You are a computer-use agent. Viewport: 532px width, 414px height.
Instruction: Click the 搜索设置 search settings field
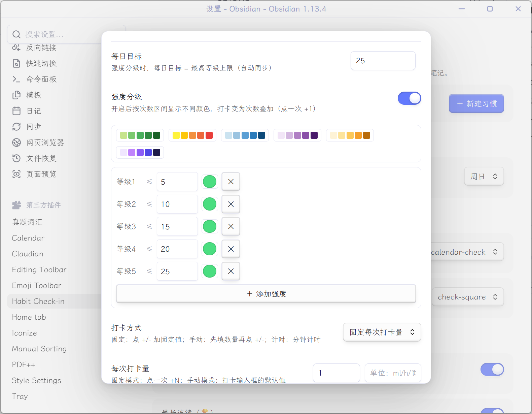click(x=66, y=34)
